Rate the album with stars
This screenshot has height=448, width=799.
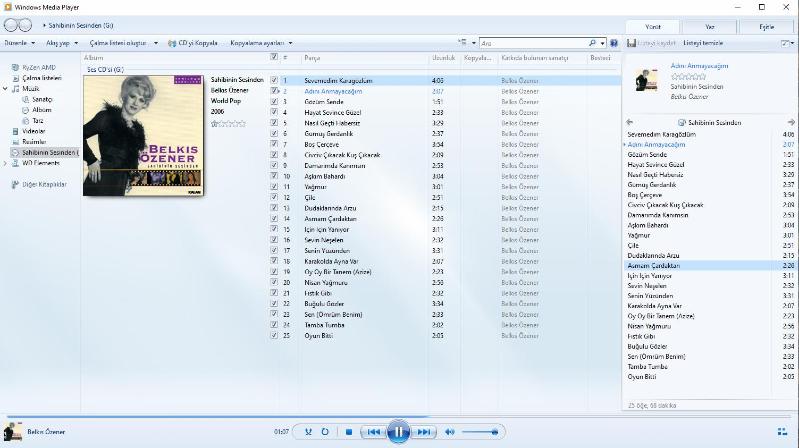coord(228,123)
